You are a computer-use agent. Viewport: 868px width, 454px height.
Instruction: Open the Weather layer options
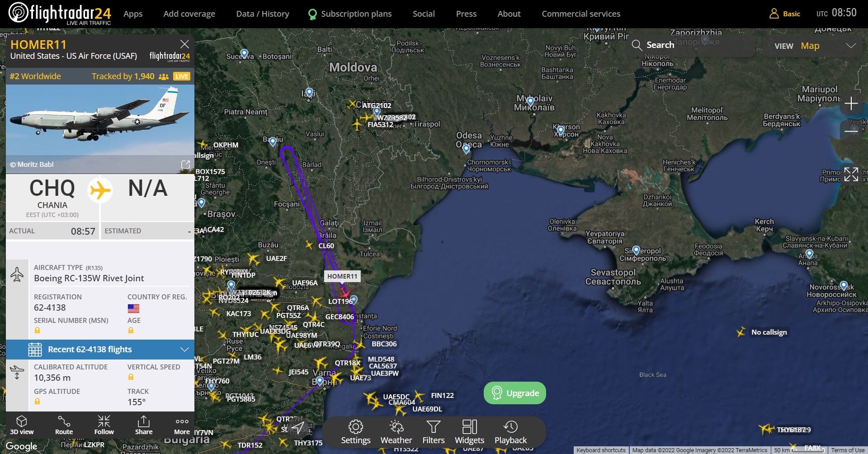[x=396, y=432]
